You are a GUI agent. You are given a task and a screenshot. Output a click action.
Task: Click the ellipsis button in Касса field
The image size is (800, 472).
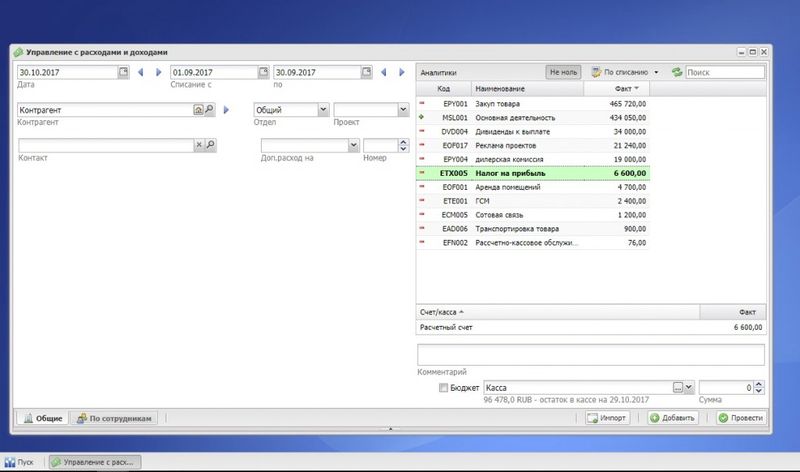678,388
